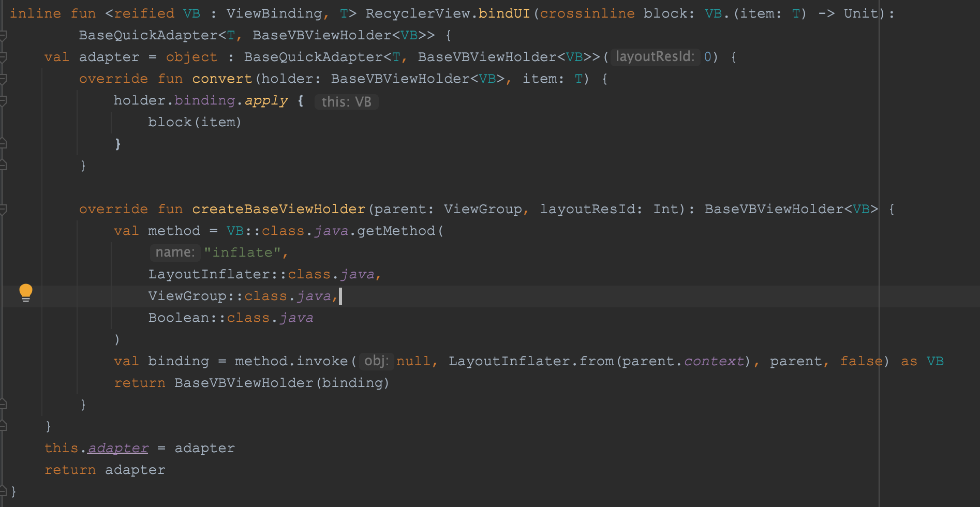980x507 pixels.
Task: Collapse the fold marker beside 'override fun createBaseViewHolder'
Action: point(3,209)
